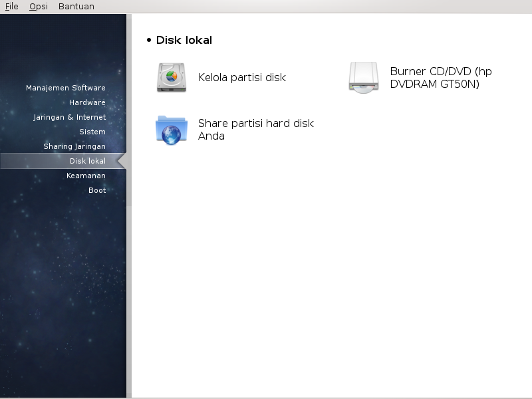Select the Sistem sidebar entry
Screen dimensions: 532x399
tap(92, 132)
